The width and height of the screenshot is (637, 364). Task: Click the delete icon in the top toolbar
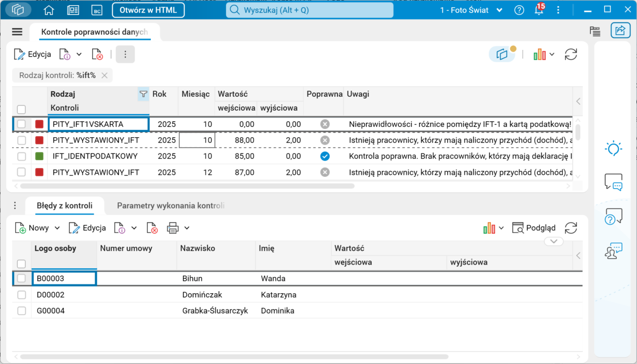[97, 54]
